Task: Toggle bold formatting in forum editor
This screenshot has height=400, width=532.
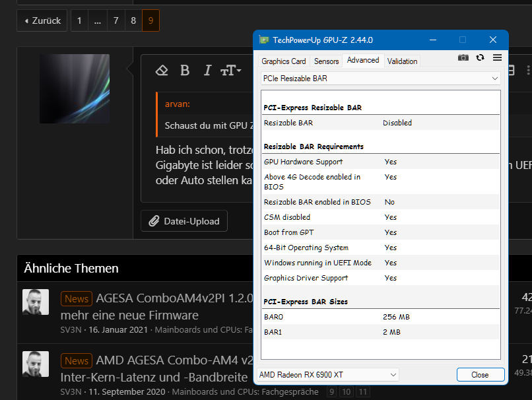Action: point(185,71)
